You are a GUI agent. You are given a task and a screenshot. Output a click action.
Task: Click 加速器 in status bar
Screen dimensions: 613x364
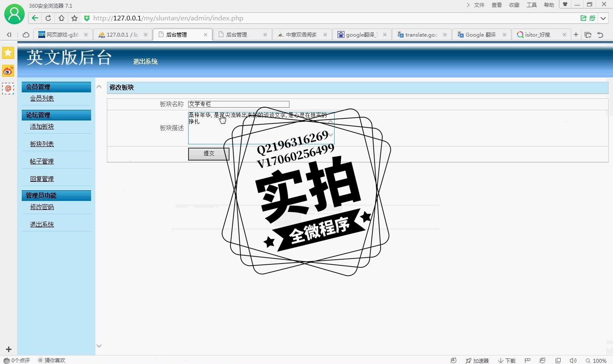pos(477,361)
